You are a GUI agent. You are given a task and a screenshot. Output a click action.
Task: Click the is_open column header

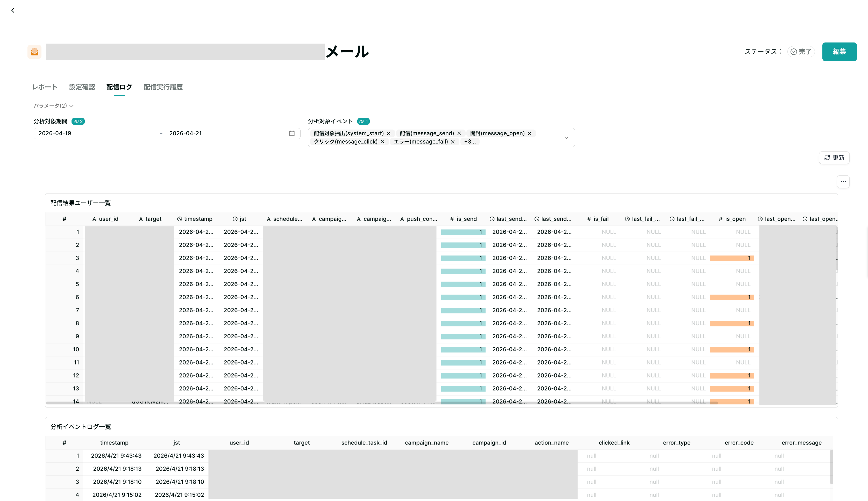pyautogui.click(x=732, y=219)
